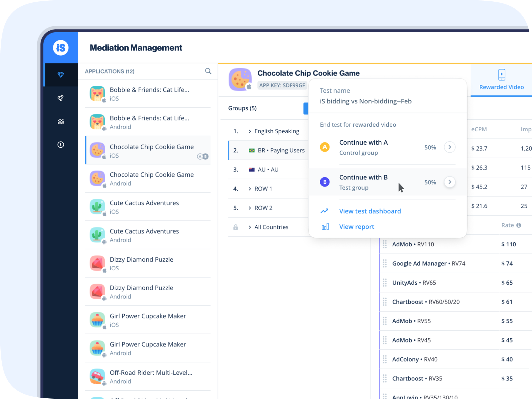532x399 pixels.
Task: Click the $ 110 rate value
Action: pos(508,244)
